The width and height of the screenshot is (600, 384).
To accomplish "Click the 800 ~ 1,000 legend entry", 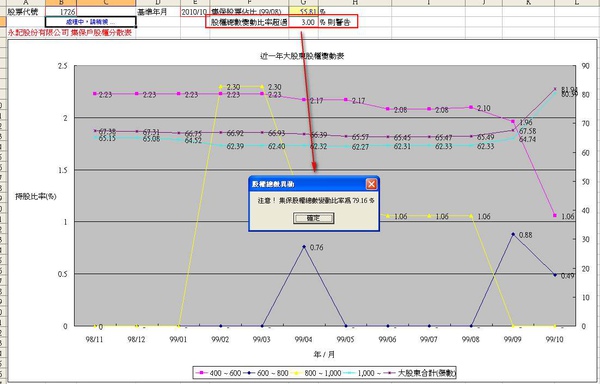I will point(316,373).
